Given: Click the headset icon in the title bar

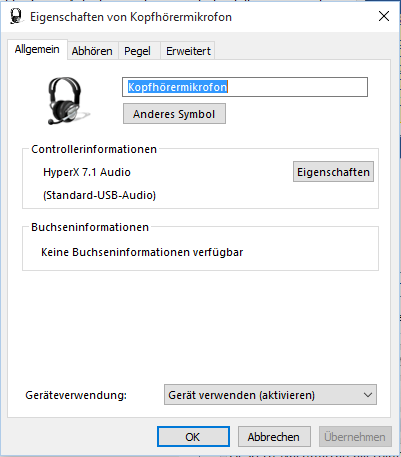Looking at the screenshot, I should point(16,16).
